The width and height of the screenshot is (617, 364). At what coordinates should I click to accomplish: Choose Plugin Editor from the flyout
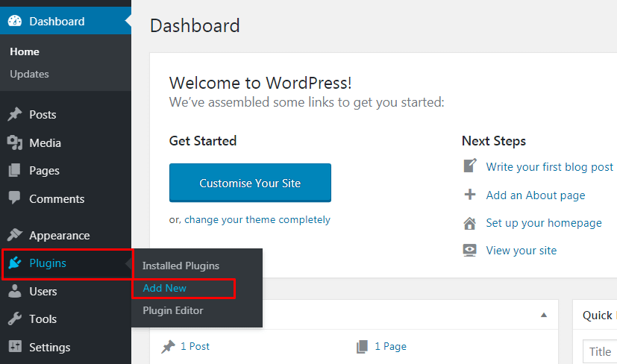173,310
